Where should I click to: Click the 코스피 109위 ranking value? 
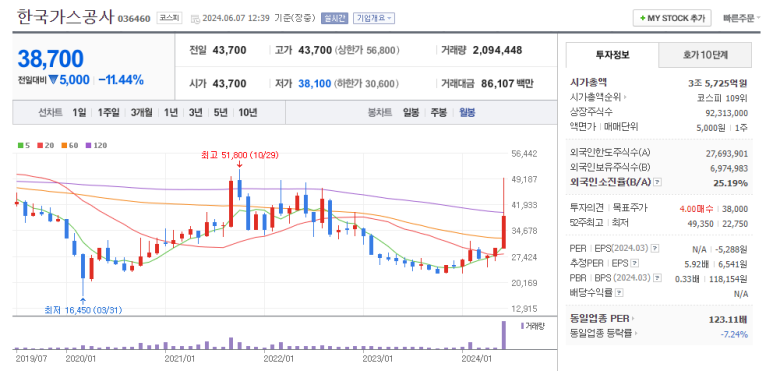(x=722, y=98)
